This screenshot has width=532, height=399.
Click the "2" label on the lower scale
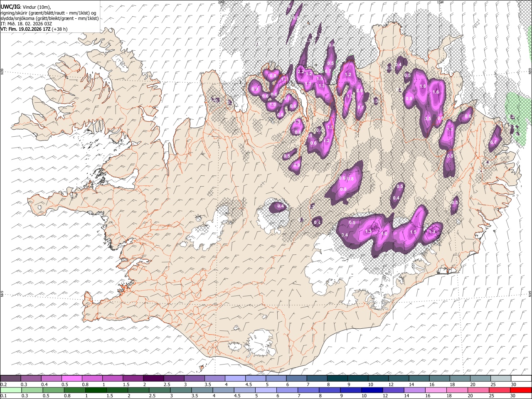(x=129, y=396)
